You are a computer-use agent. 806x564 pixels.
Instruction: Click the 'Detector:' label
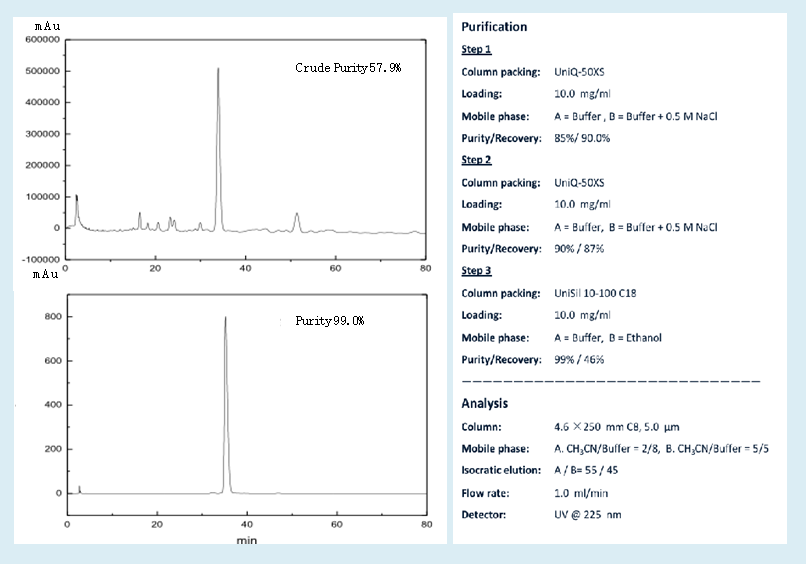coord(483,515)
